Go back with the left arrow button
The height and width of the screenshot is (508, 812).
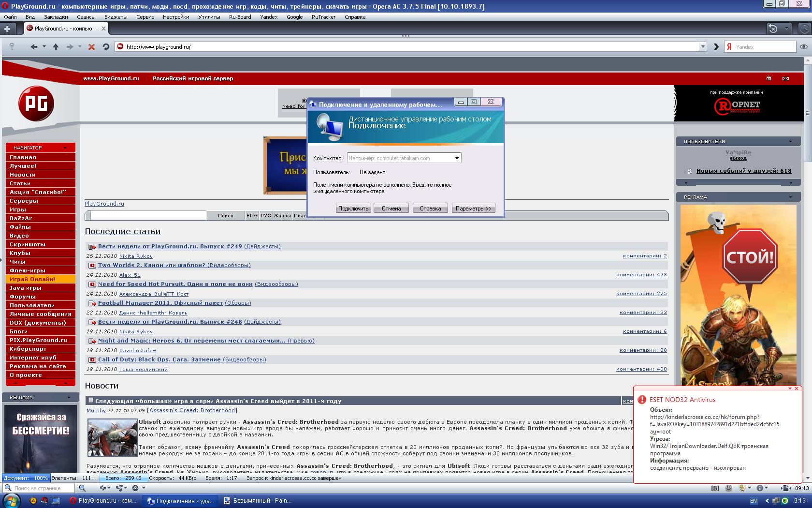pos(33,47)
